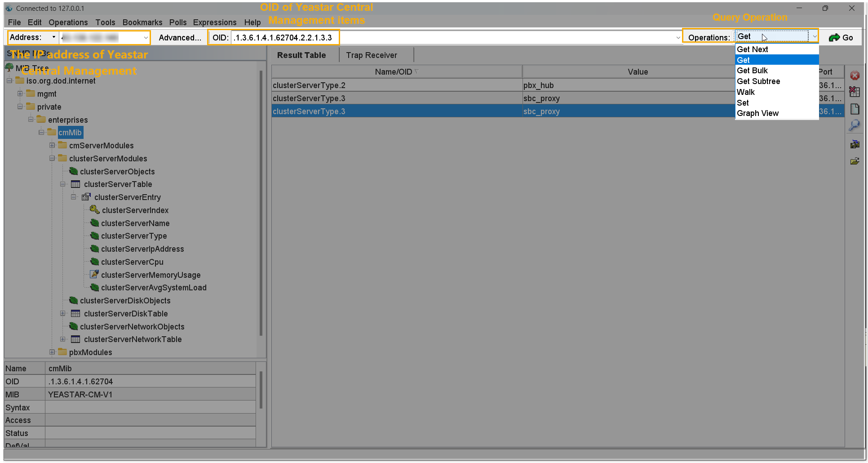Click the open folder icon in side toolbar

(x=855, y=161)
